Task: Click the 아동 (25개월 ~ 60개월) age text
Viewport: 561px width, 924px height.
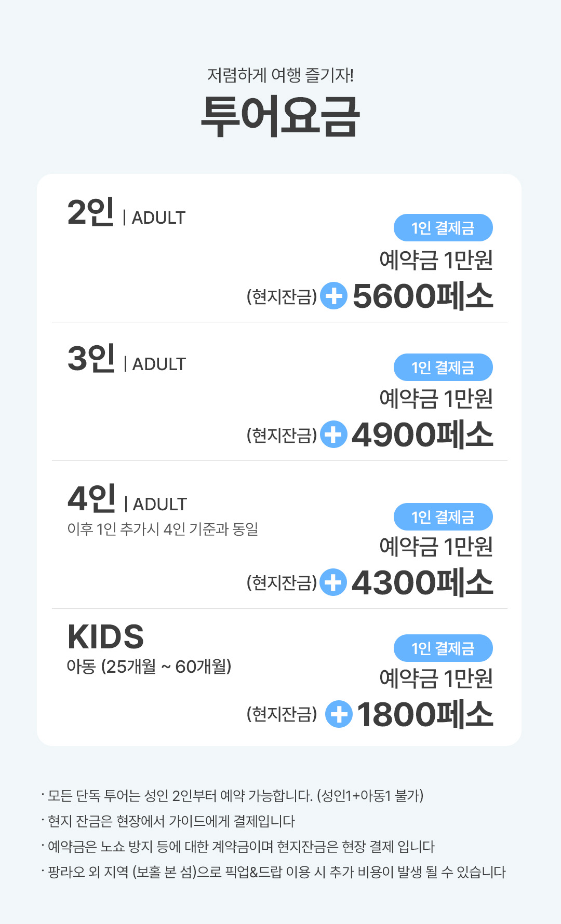Action: click(x=149, y=667)
